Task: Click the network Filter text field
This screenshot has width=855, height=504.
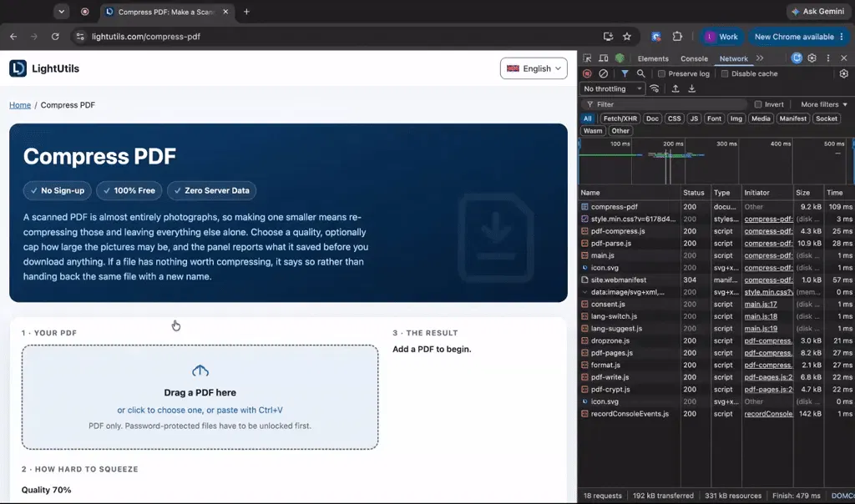Action: pyautogui.click(x=665, y=104)
